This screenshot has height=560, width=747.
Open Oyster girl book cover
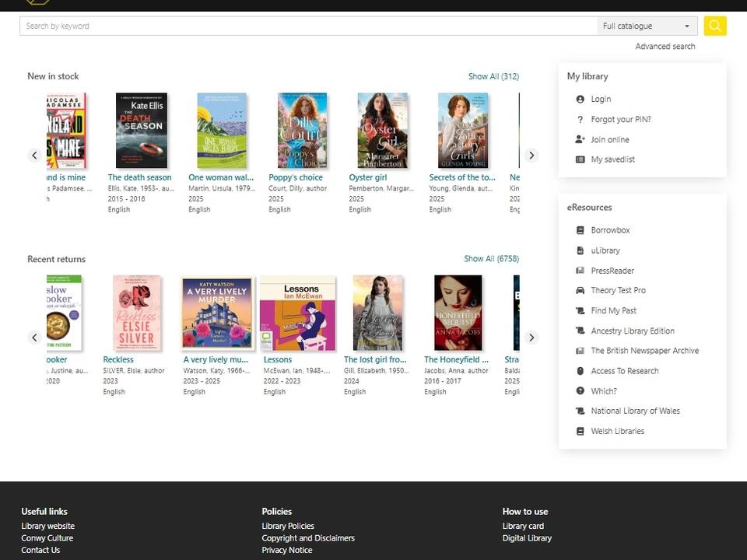(383, 131)
